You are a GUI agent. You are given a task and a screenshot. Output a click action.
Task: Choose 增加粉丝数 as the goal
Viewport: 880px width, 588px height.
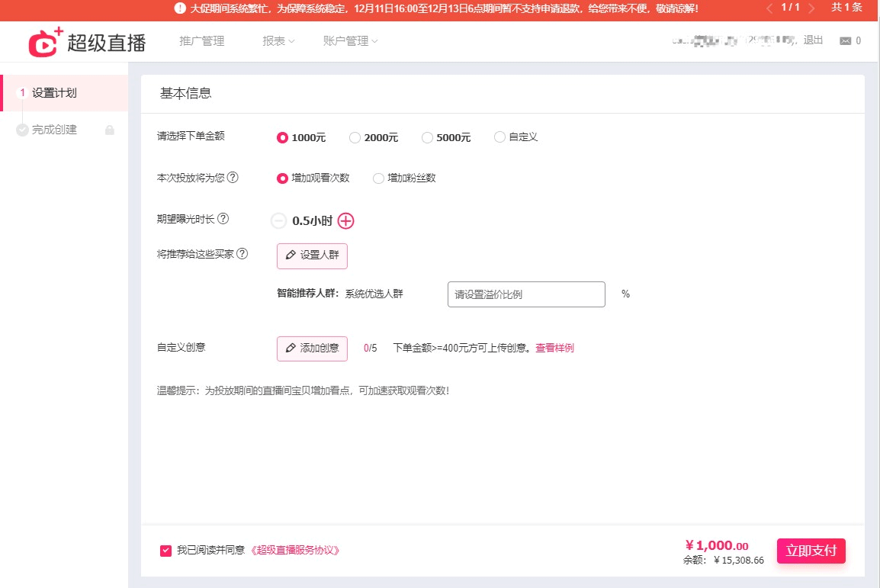378,178
